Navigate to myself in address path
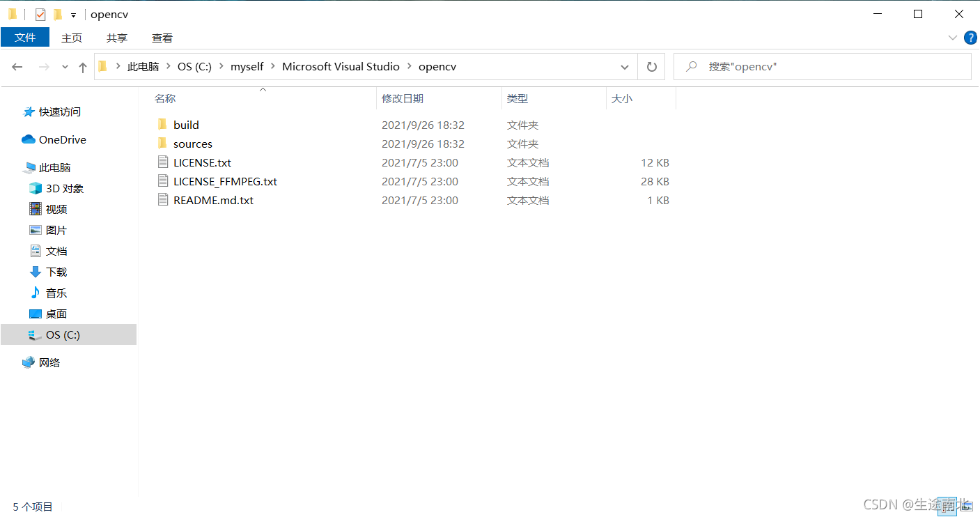Screen dimensions: 980x517 point(247,67)
